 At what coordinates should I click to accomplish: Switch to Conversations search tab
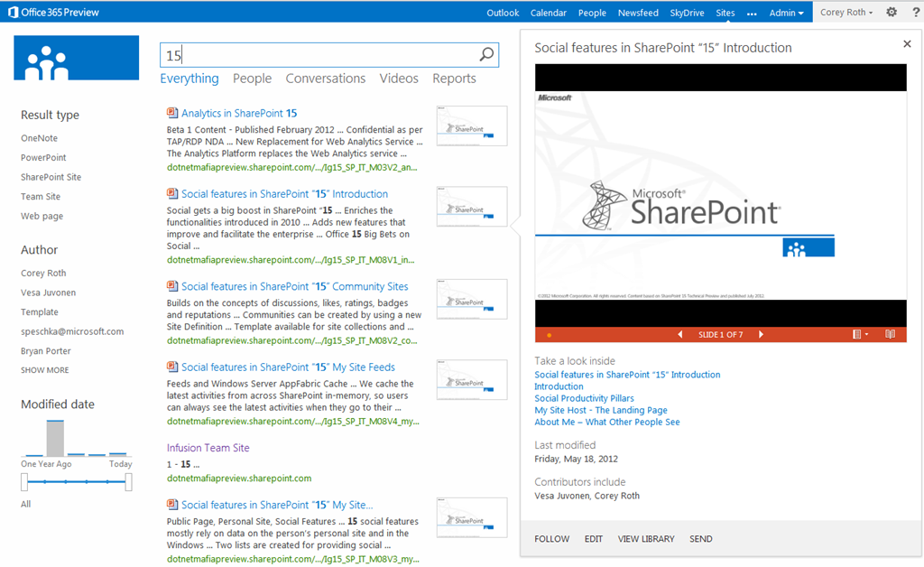coord(325,79)
